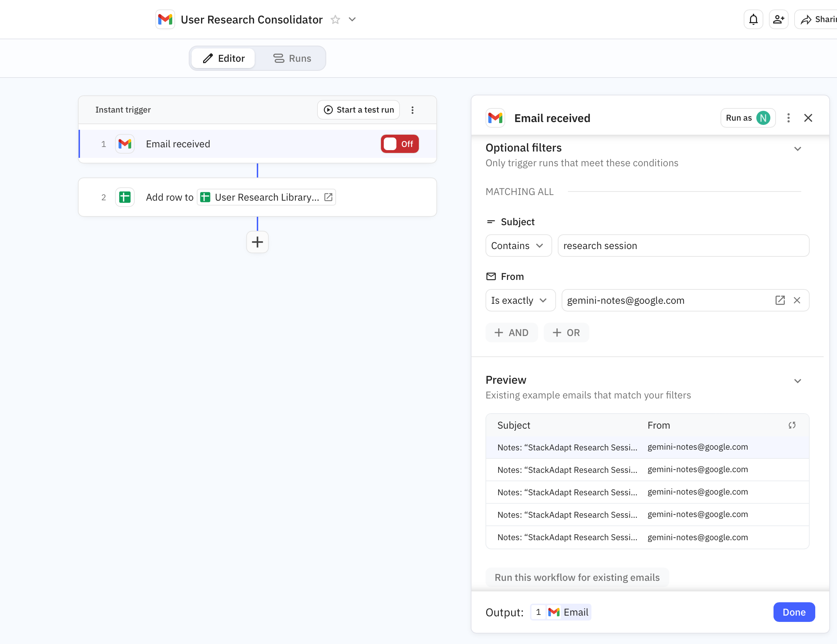Screen dimensions: 837x644
Task: Click the add collaborator person icon
Action: pyautogui.click(x=778, y=19)
